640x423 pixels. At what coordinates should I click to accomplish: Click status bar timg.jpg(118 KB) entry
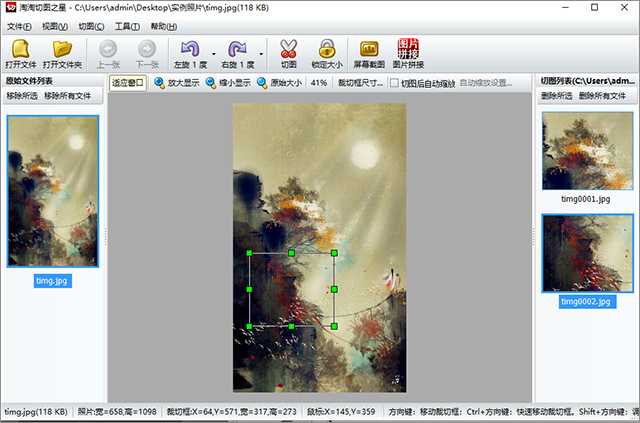pos(36,412)
